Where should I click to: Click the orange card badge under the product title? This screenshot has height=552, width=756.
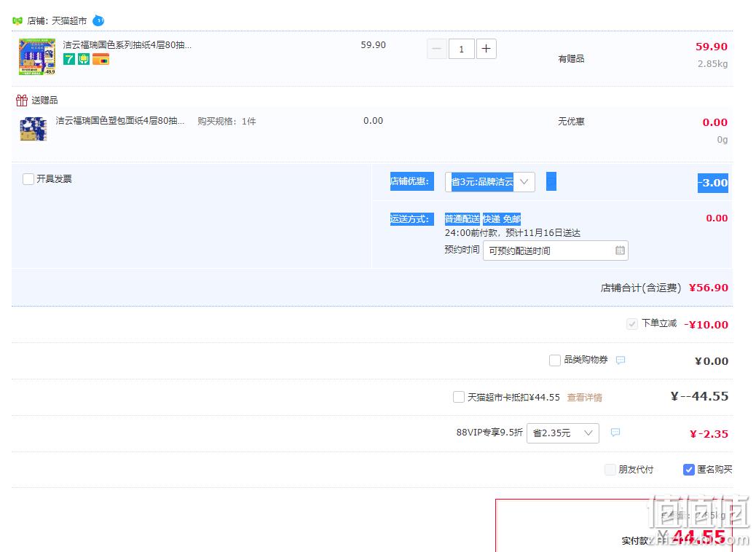pos(101,59)
